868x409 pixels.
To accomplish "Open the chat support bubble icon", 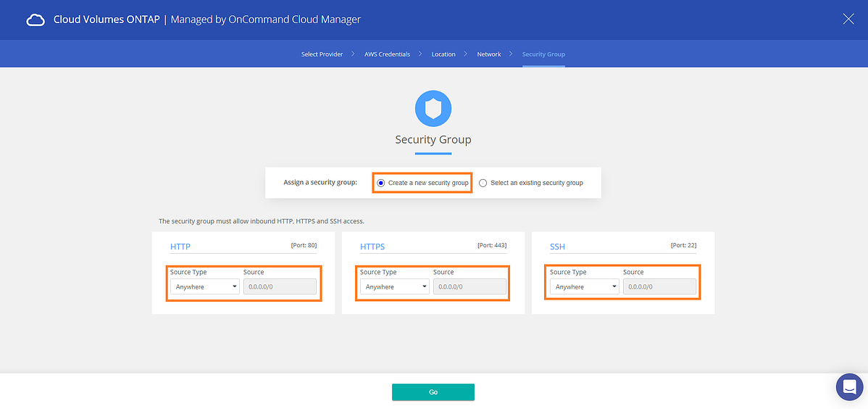I will (849, 387).
